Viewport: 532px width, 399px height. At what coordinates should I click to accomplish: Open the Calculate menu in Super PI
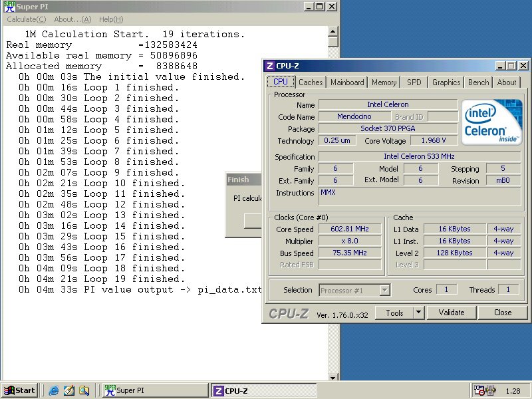(x=27, y=19)
